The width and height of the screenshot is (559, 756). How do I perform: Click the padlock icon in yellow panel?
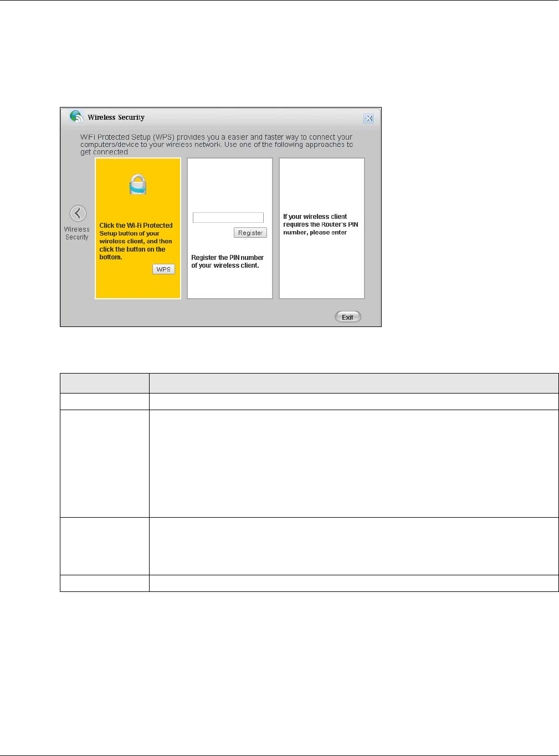138,185
